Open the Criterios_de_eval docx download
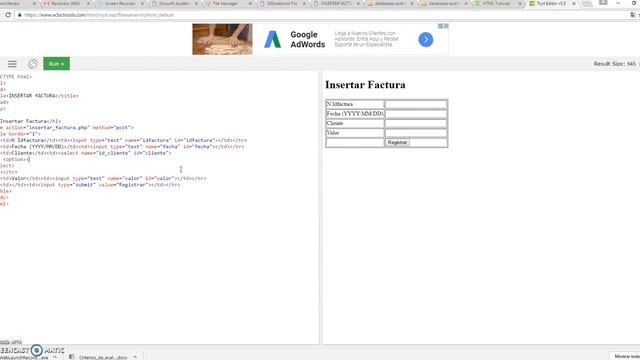Viewport: 640px width, 360px height. pyautogui.click(x=103, y=357)
